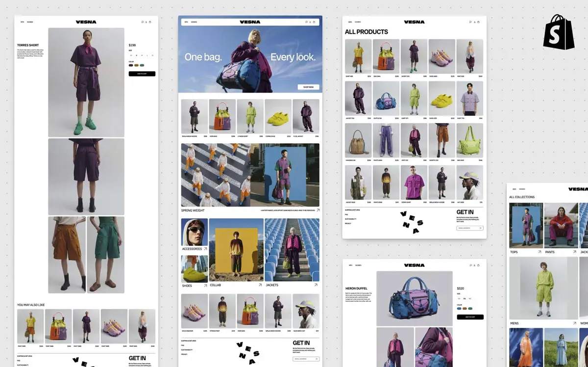The width and height of the screenshot is (588, 367).
Task: Click leftmost header icon on One bag homepage
Action: coord(306,22)
